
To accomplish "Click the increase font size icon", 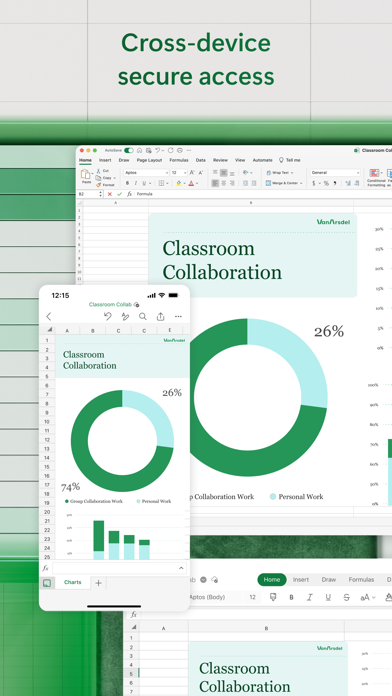I will coord(192,172).
